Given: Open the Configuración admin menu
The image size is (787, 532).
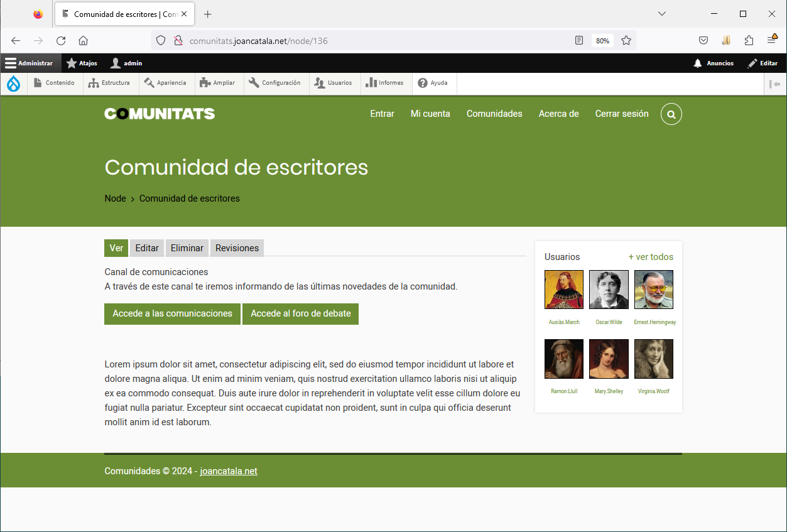Looking at the screenshot, I should (x=274, y=83).
